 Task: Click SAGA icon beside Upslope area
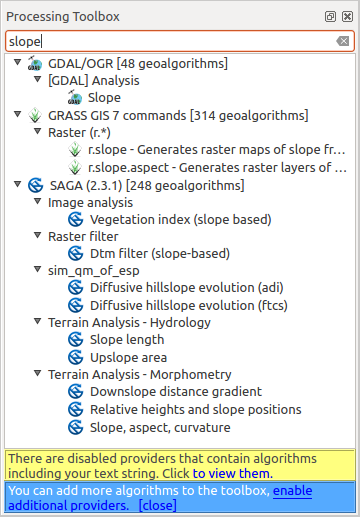75,357
